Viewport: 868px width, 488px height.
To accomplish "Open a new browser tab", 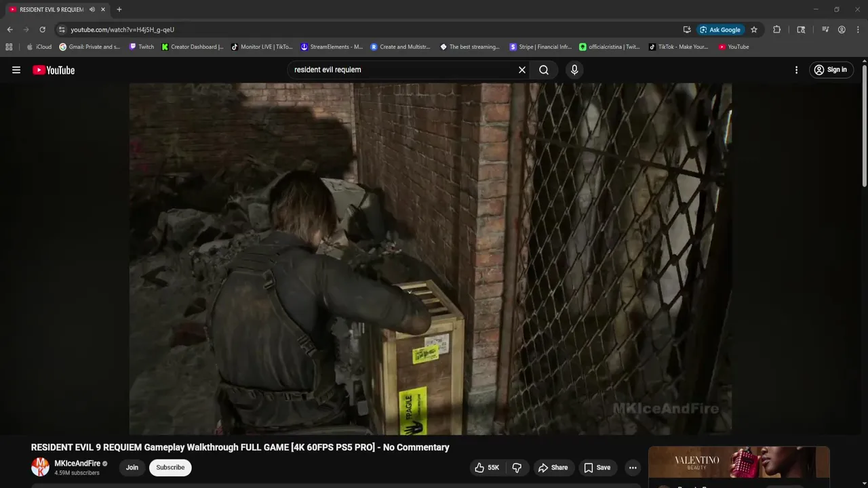I will [119, 9].
